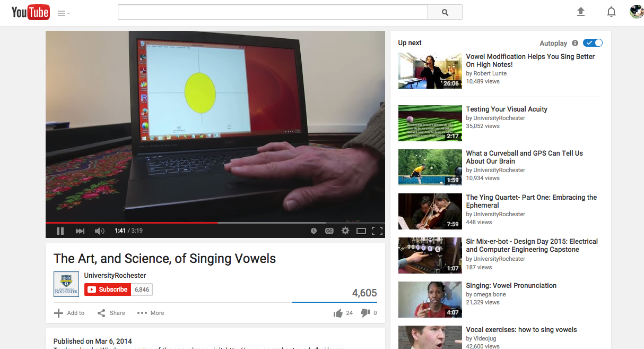Open the player settings gear

(x=345, y=231)
